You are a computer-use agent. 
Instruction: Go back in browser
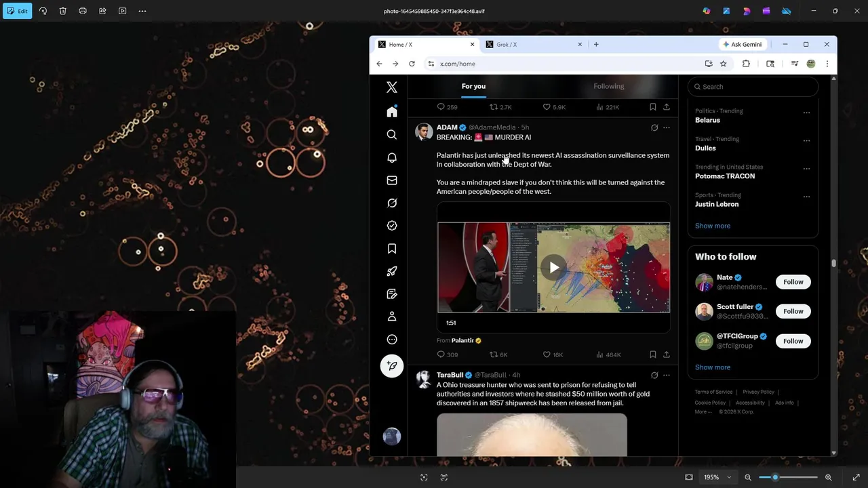(x=379, y=64)
